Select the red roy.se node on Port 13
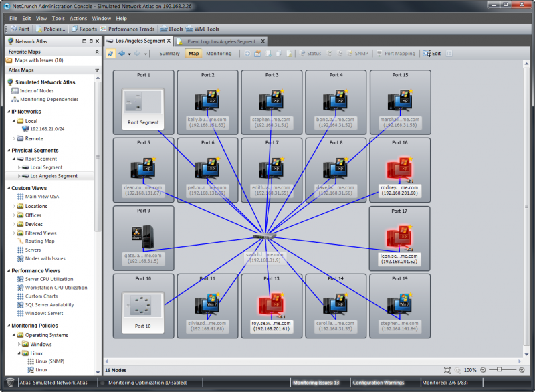The image size is (535, 392). click(272, 304)
